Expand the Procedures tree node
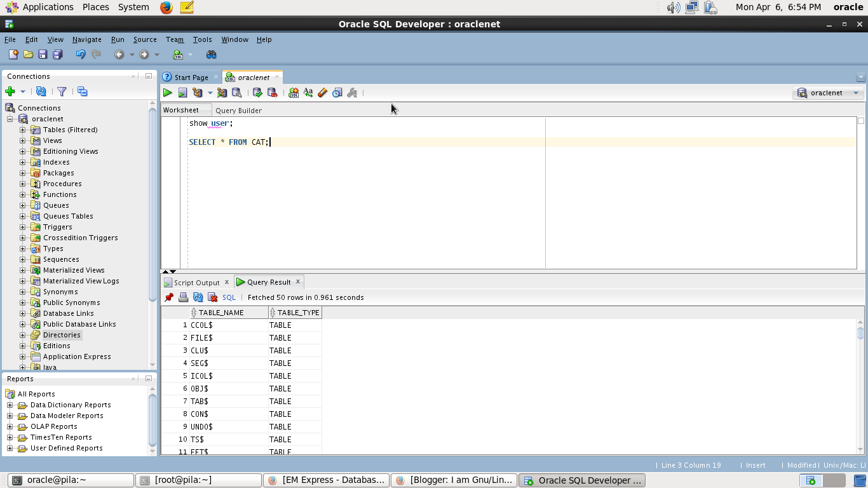This screenshot has height=488, width=868. tap(23, 184)
